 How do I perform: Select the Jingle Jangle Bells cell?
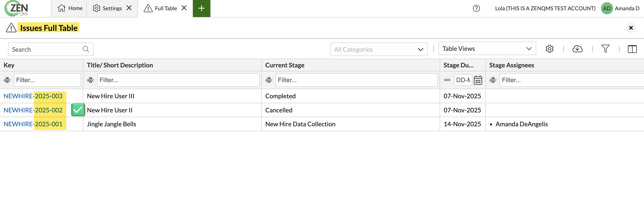pos(172,124)
